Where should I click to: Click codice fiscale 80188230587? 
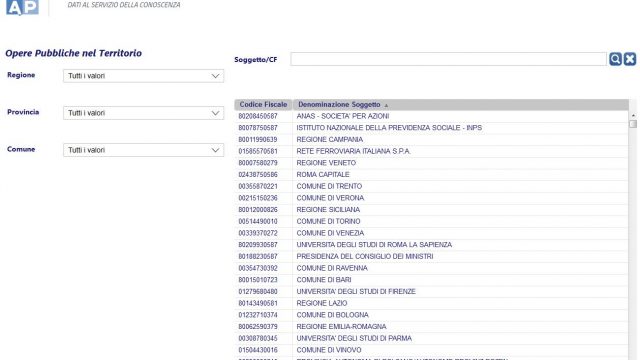pos(258,257)
